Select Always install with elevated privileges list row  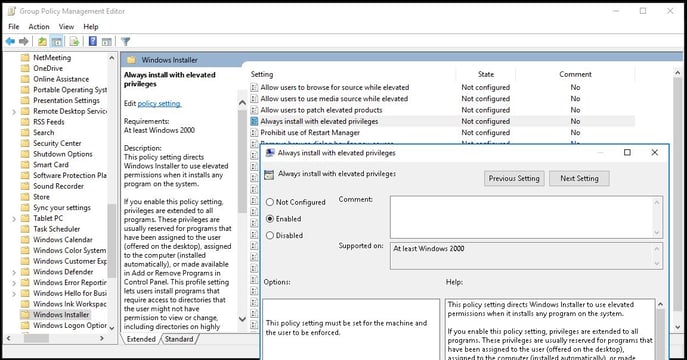pos(443,121)
